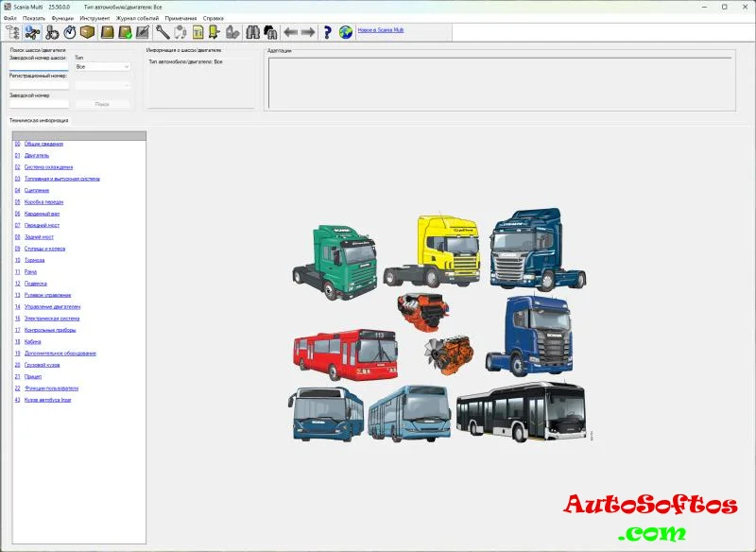The width and height of the screenshot is (756, 552).
Task: Open the plain brown book icon
Action: point(107,32)
